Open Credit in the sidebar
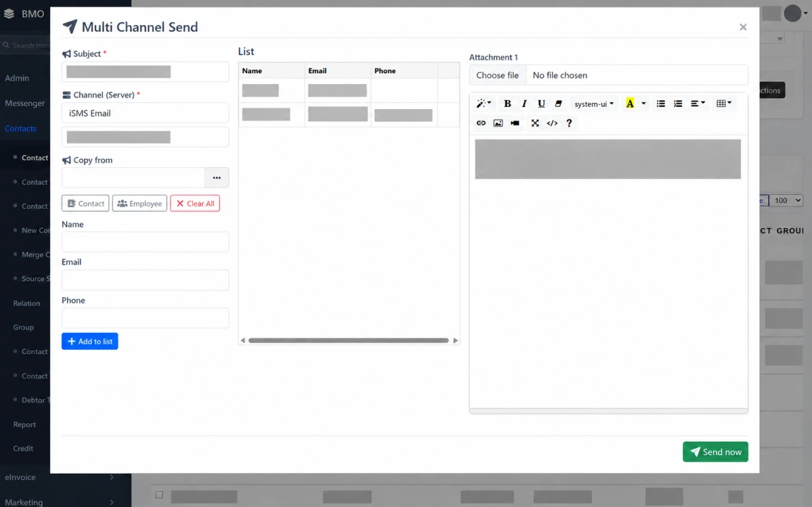Viewport: 812px width, 507px height. (x=23, y=448)
